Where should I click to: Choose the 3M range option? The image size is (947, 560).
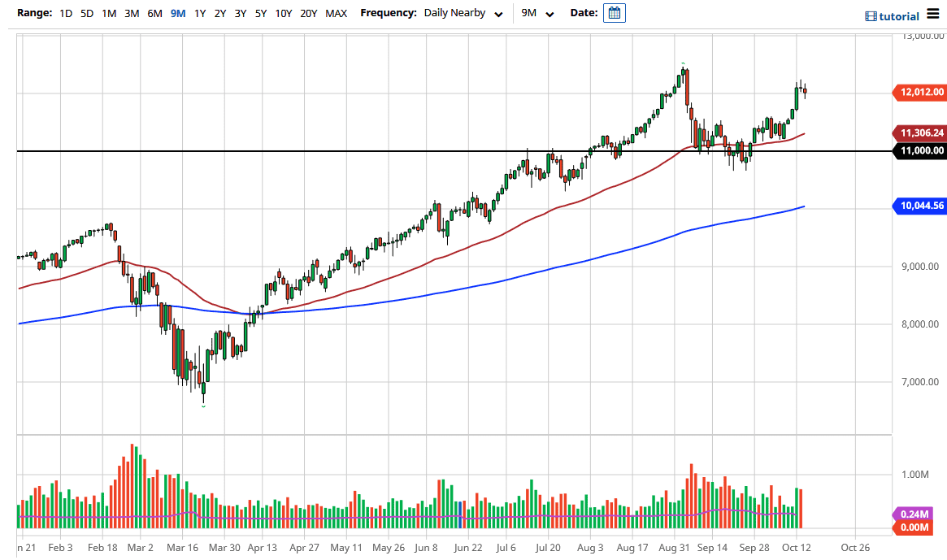[x=132, y=13]
